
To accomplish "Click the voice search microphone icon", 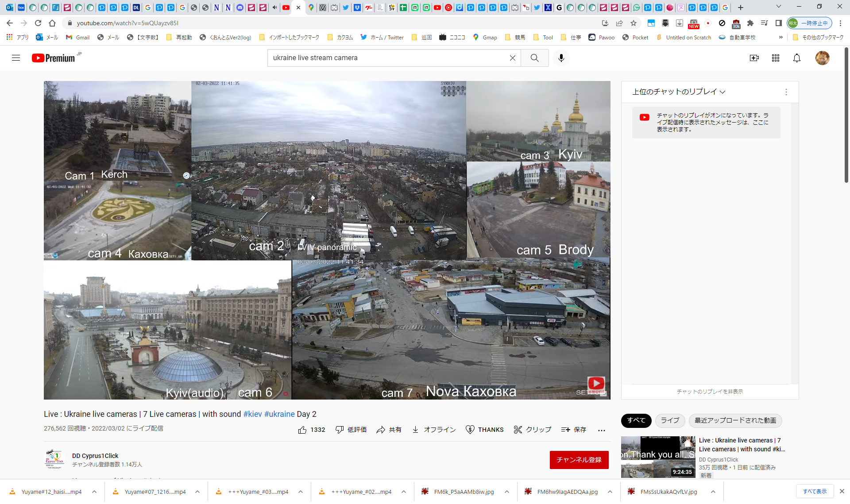I will pyautogui.click(x=561, y=58).
